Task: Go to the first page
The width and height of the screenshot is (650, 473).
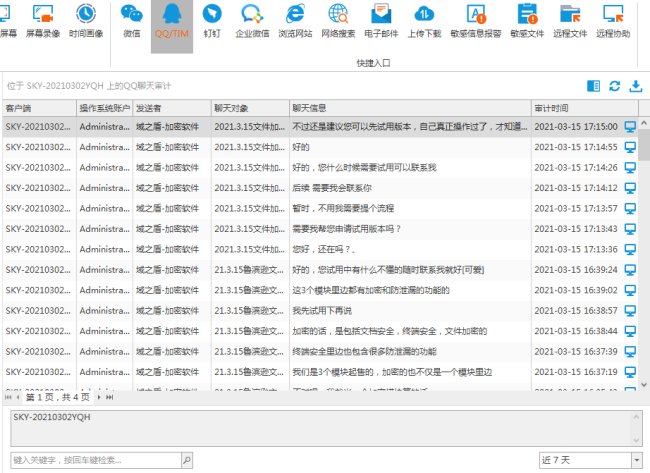Action: (x=8, y=397)
